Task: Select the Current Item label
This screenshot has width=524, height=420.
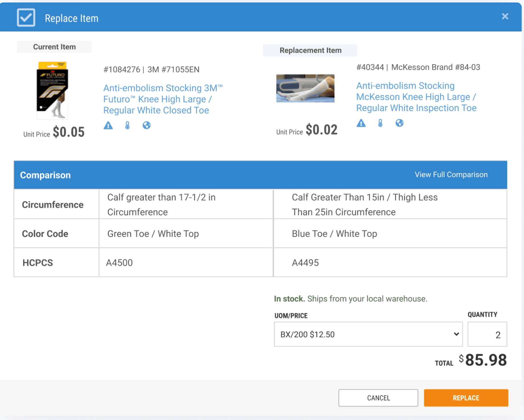Action: [x=54, y=47]
